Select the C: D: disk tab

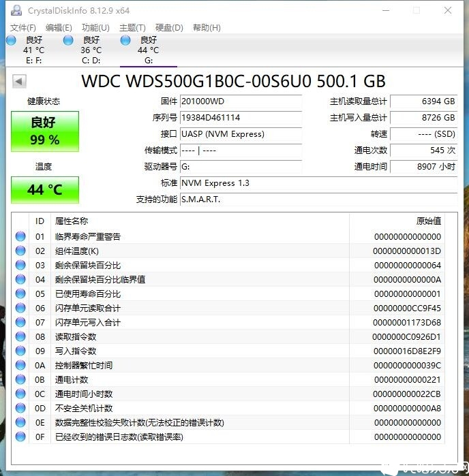coord(91,50)
